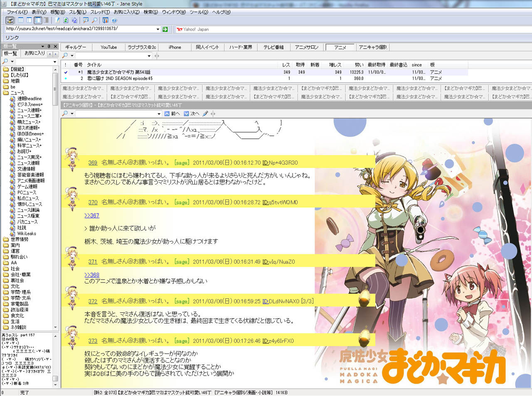This screenshot has height=396, width=532.
Task: Open the address bar dropdown arrow
Action: pos(158,29)
